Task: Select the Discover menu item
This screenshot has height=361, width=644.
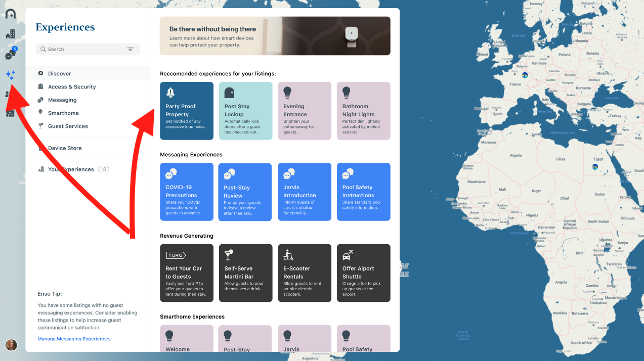Action: click(60, 73)
